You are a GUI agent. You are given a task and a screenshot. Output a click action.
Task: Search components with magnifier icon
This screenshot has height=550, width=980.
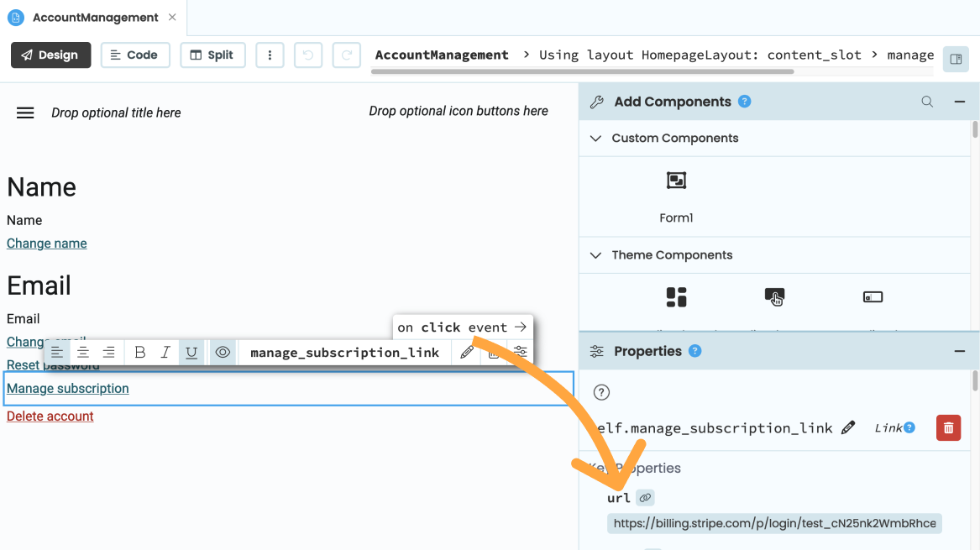coord(927,102)
